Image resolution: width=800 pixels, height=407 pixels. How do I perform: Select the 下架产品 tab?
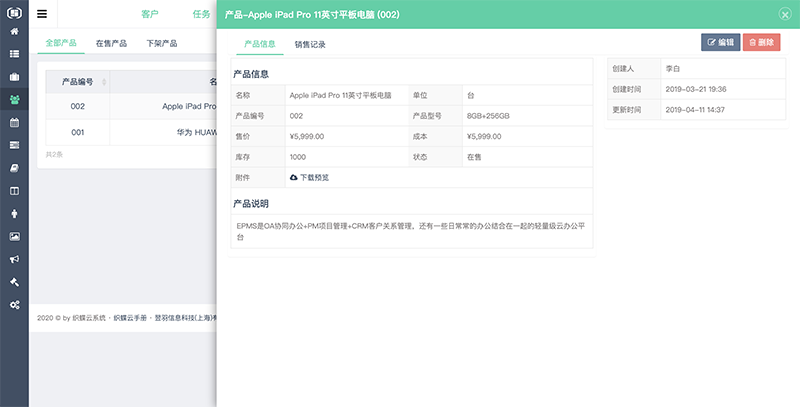(162, 43)
